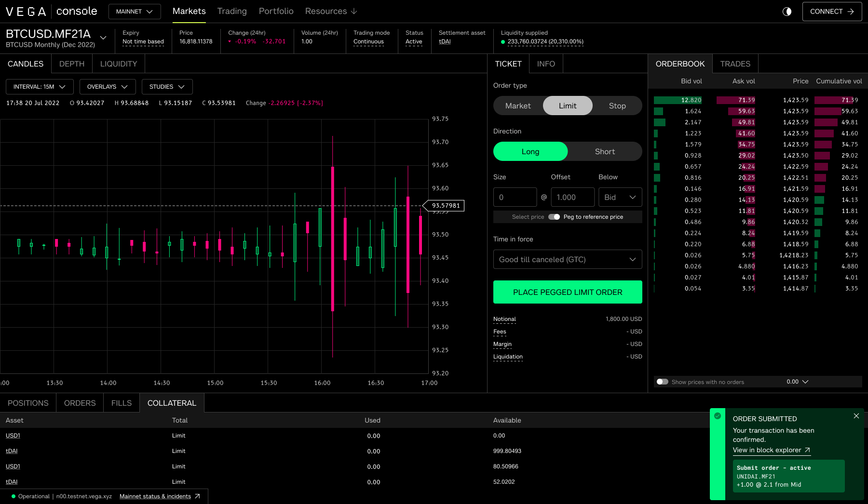Viewport: 868px width, 504px height.
Task: Open View in block explorer link
Action: (x=772, y=450)
